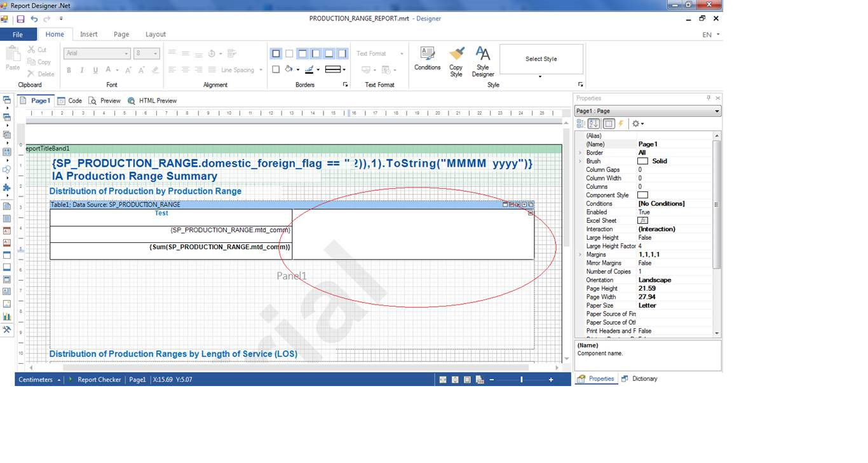868x463 pixels.
Task: Select the Properties panel tab at bottom
Action: tap(595, 378)
